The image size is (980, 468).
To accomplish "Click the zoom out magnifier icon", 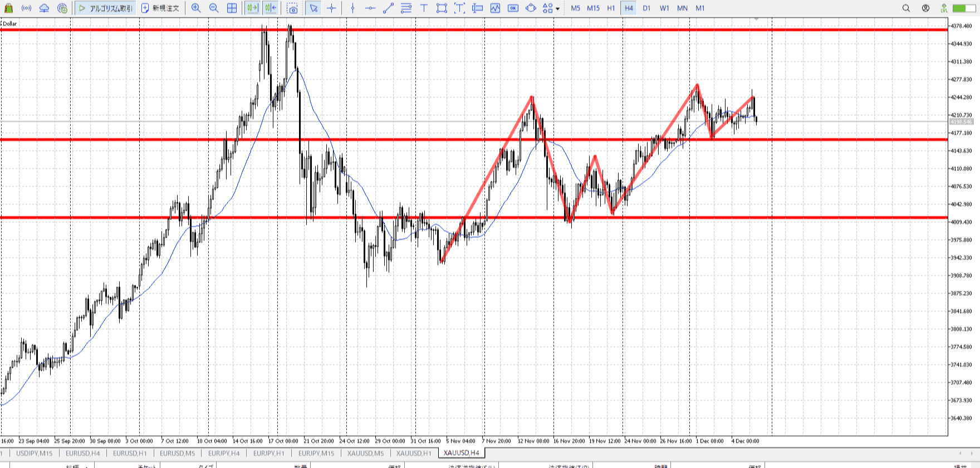I will 214,8.
